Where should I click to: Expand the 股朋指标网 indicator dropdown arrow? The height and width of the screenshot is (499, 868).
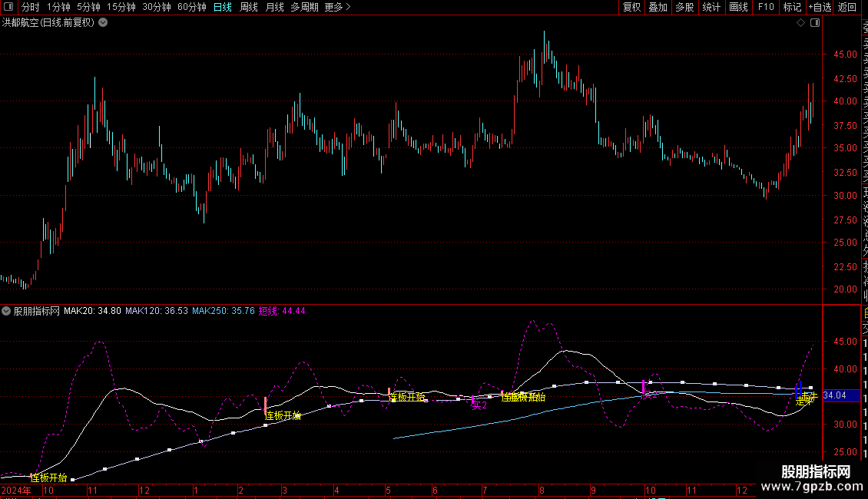coord(6,311)
